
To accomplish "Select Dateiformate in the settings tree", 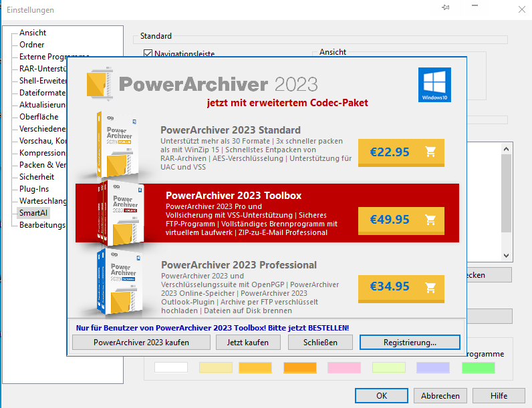I will [42, 93].
